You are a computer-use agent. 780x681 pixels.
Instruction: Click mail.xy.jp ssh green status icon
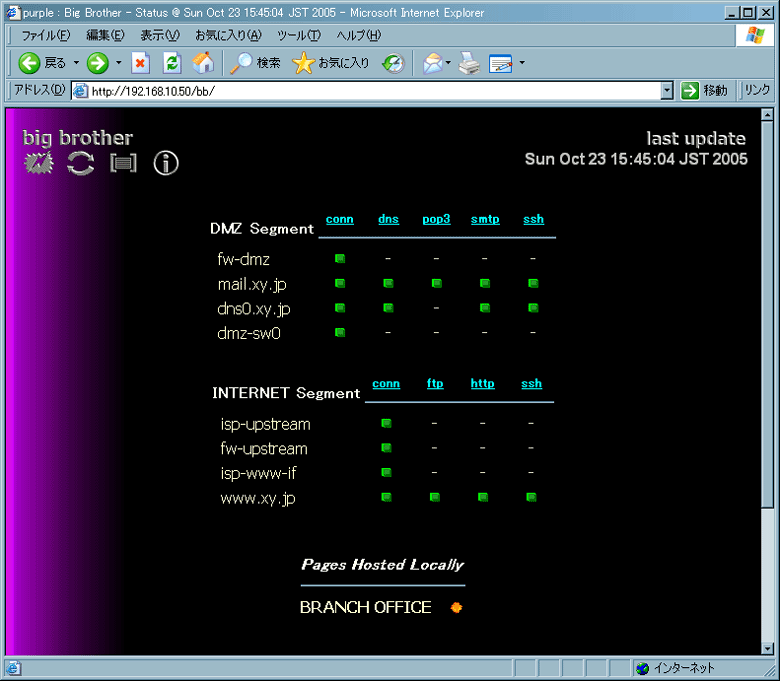pyautogui.click(x=533, y=283)
